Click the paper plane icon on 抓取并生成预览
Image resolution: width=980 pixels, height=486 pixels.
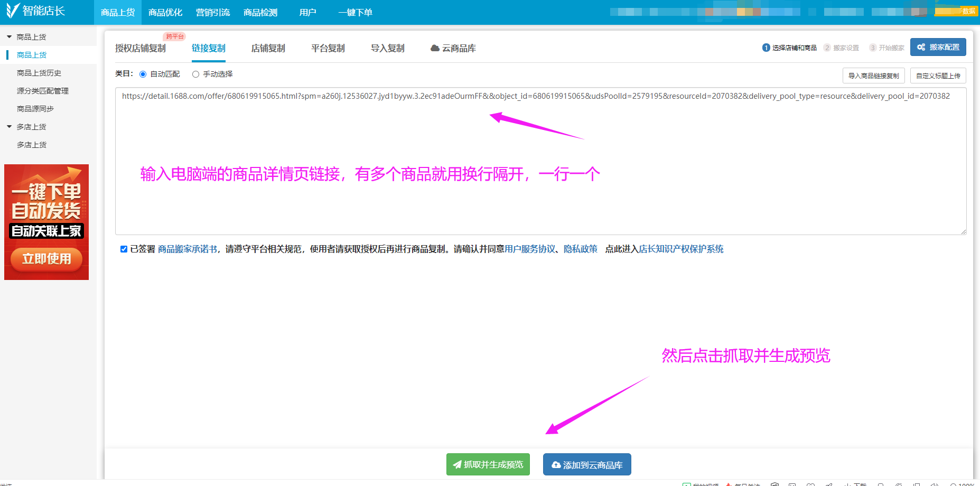(x=457, y=465)
